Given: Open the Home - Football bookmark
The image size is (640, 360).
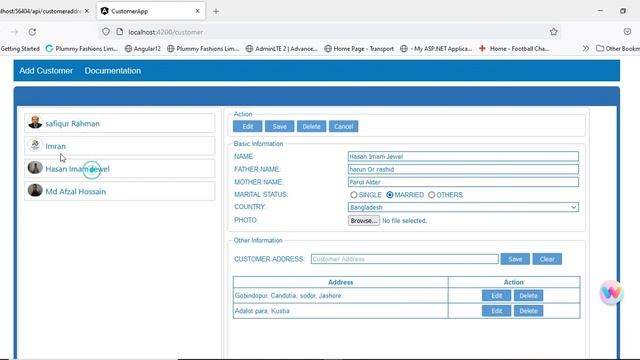Looking at the screenshot, I should coord(514,48).
